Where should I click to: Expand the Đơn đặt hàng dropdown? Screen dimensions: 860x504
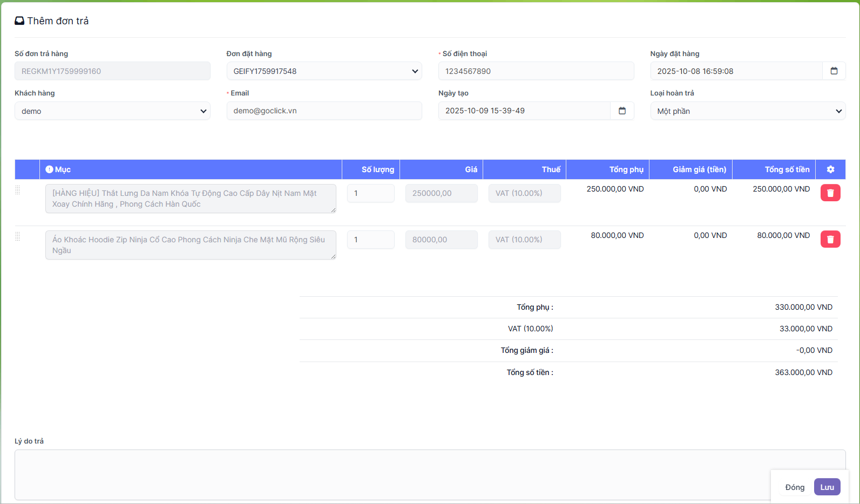(324, 71)
